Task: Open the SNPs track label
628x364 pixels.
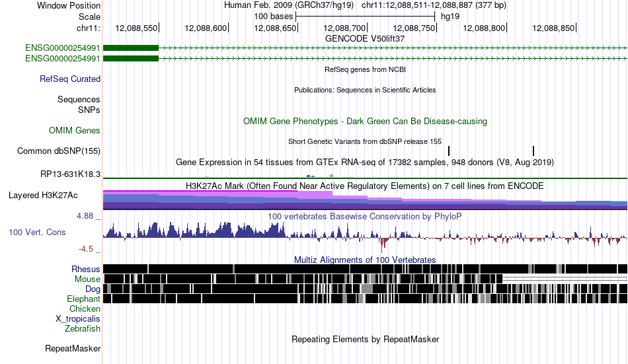Action: tap(89, 110)
